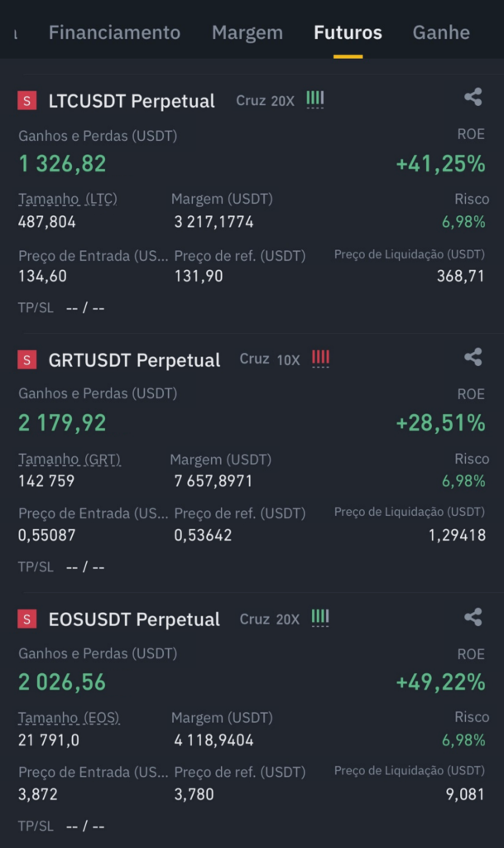504x848 pixels.
Task: Open GRTUSDT Perpetual contract title
Action: (135, 360)
